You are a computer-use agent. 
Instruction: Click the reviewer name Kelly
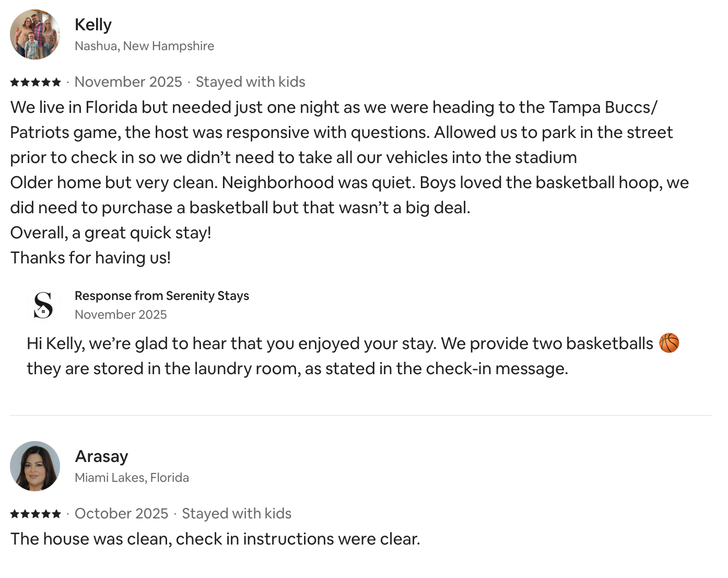pos(93,25)
